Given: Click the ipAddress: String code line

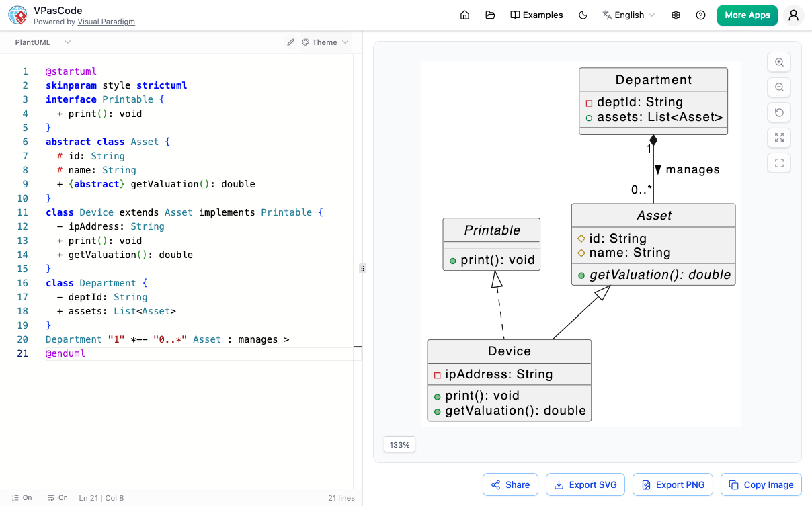Looking at the screenshot, I should [111, 226].
